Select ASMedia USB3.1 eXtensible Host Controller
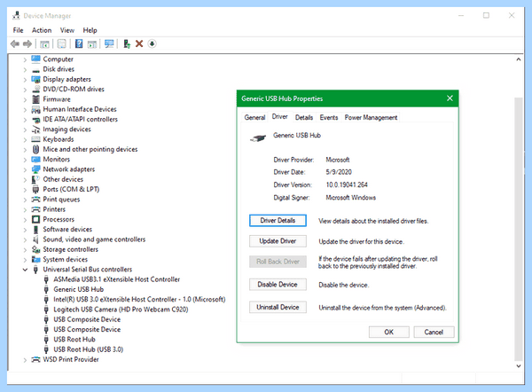The width and height of the screenshot is (532, 392). [x=117, y=279]
